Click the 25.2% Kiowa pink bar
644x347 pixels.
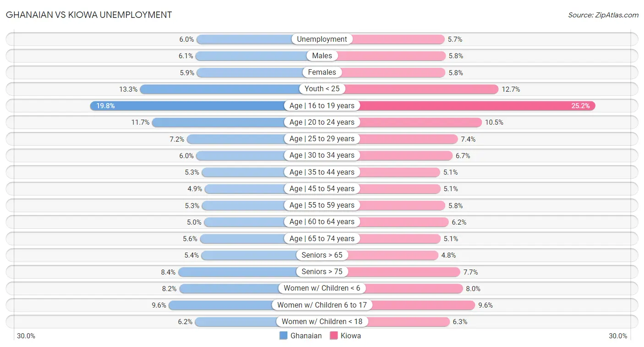[478, 106]
